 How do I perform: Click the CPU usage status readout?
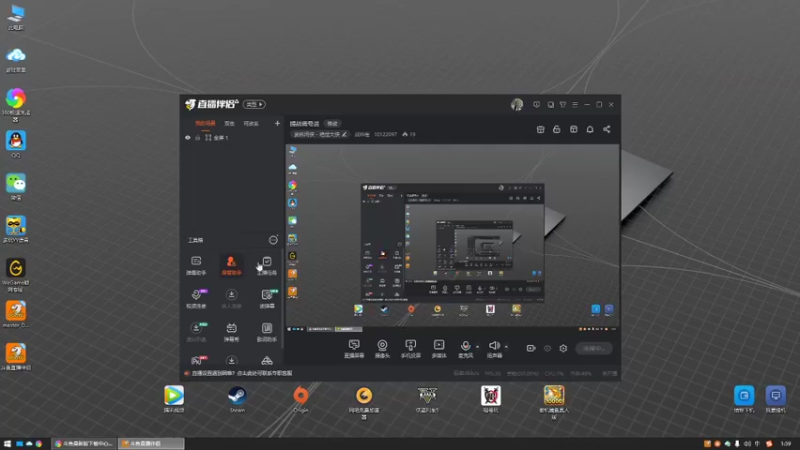[x=553, y=373]
